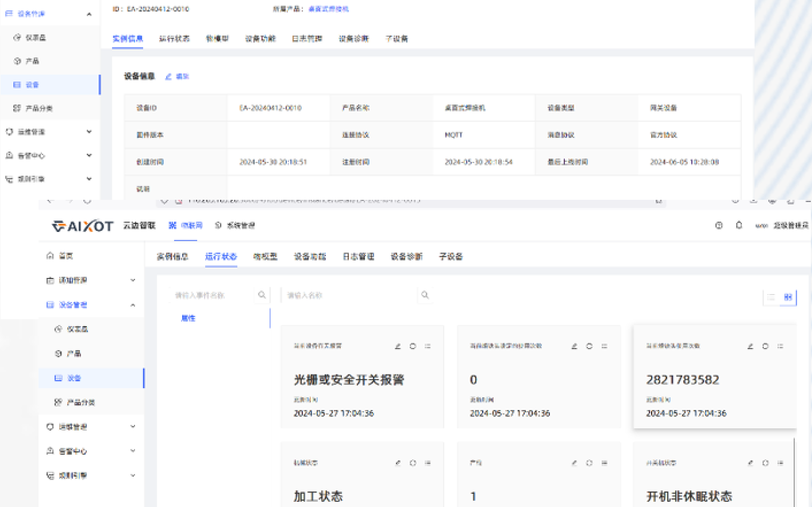This screenshot has width=812, height=507.
Task: Collapse 设备管理 group in lower sidebar
Action: (133, 305)
